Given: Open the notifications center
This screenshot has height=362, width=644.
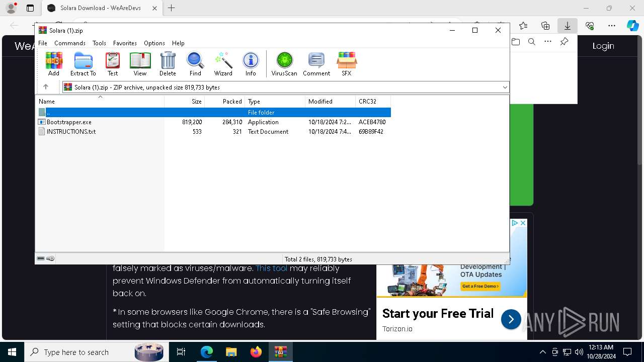Looking at the screenshot, I should [627, 352].
